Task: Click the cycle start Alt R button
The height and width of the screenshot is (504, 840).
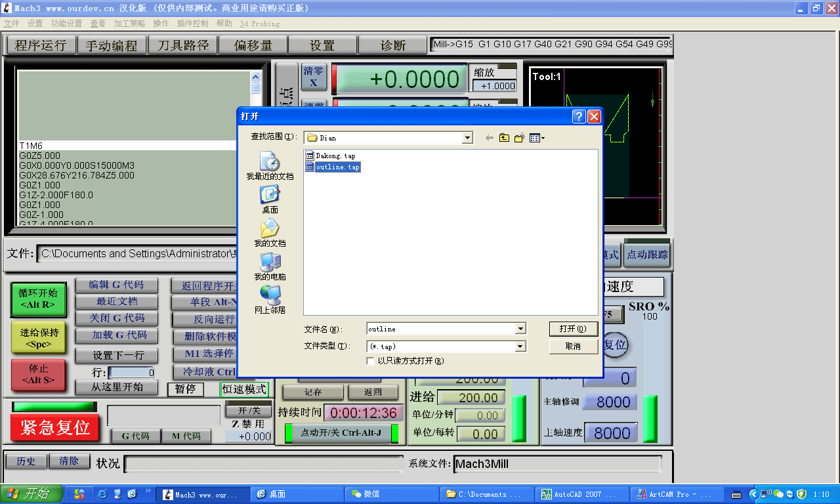Action: [38, 299]
